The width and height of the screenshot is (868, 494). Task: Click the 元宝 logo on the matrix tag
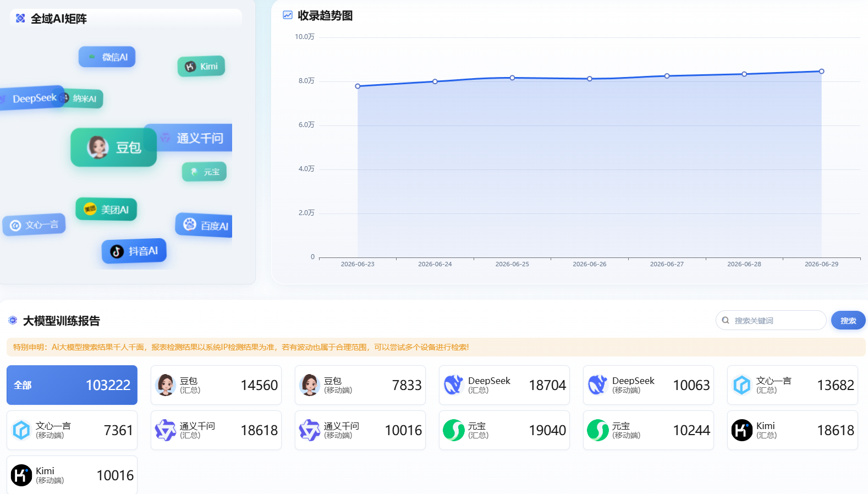(194, 172)
